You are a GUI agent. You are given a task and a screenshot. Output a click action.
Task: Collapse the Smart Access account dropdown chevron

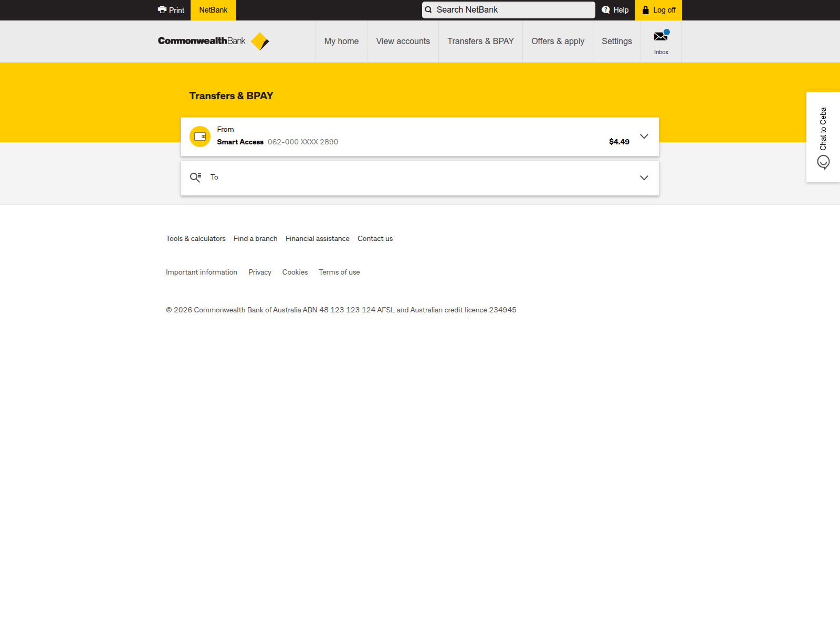point(644,136)
